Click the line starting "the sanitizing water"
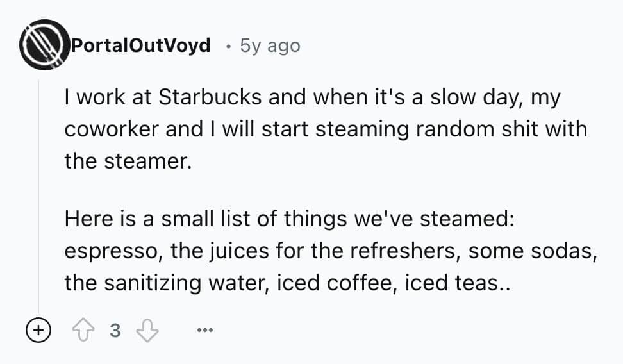Image resolution: width=623 pixels, height=364 pixels. pyautogui.click(x=288, y=283)
